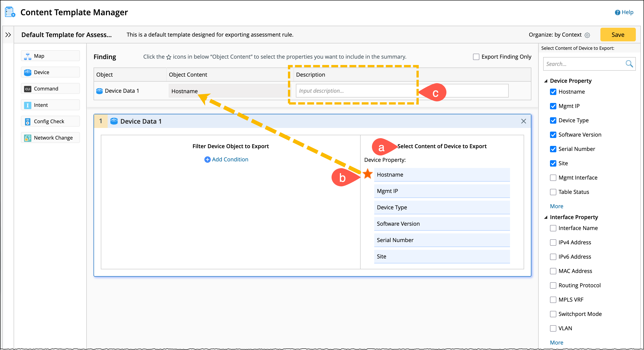
Task: Select Device in the left sidebar
Action: point(50,72)
